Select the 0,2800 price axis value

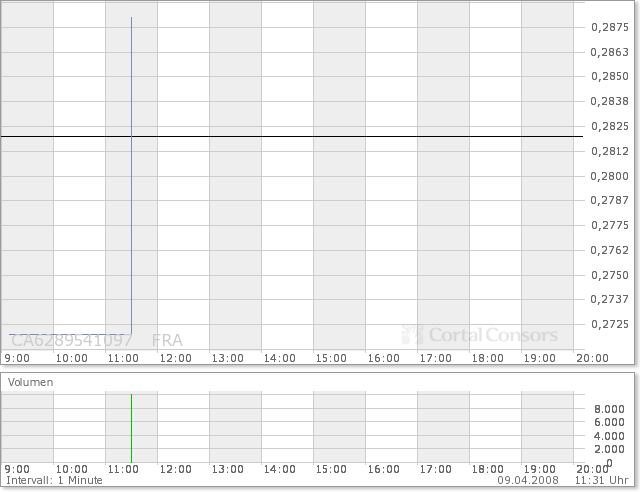coord(610,176)
